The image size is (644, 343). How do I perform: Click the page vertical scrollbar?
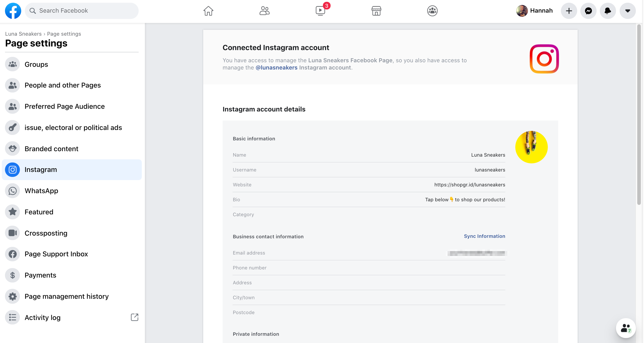pyautogui.click(x=639, y=115)
